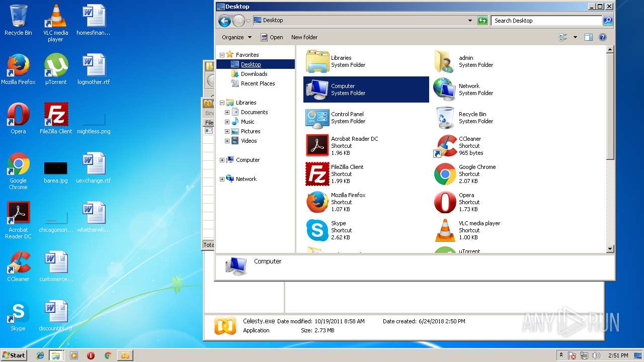Launch the VLC media player desktop shortcut
Viewport: 644px width, 362px height.
click(55, 23)
